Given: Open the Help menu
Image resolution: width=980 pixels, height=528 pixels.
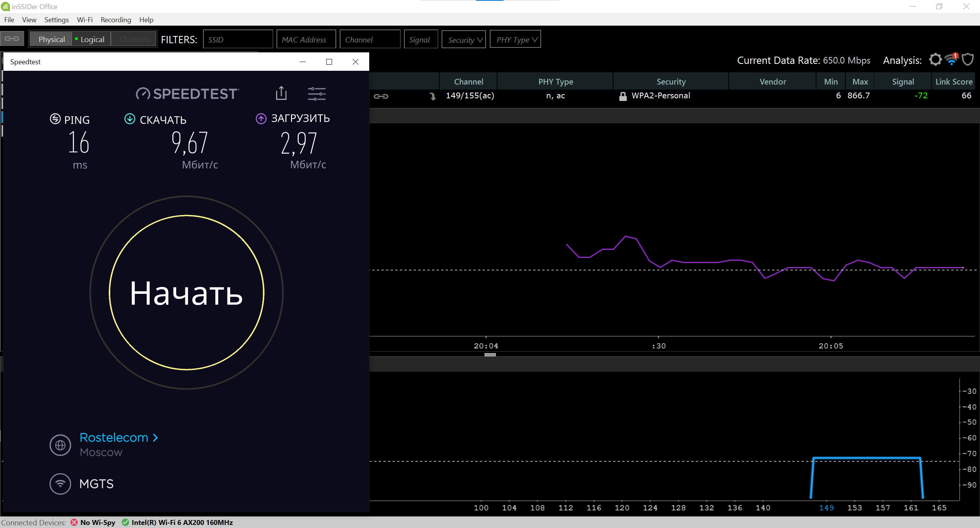Looking at the screenshot, I should tap(146, 20).
